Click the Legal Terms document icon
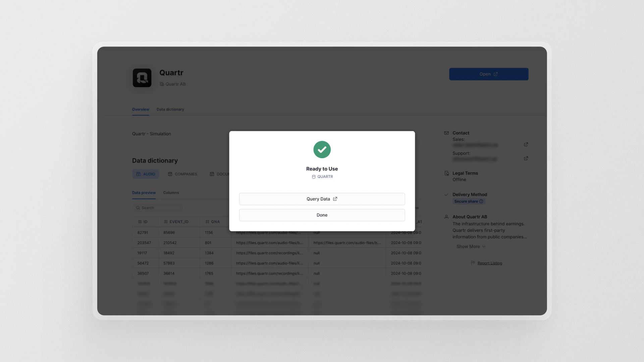 (446, 173)
